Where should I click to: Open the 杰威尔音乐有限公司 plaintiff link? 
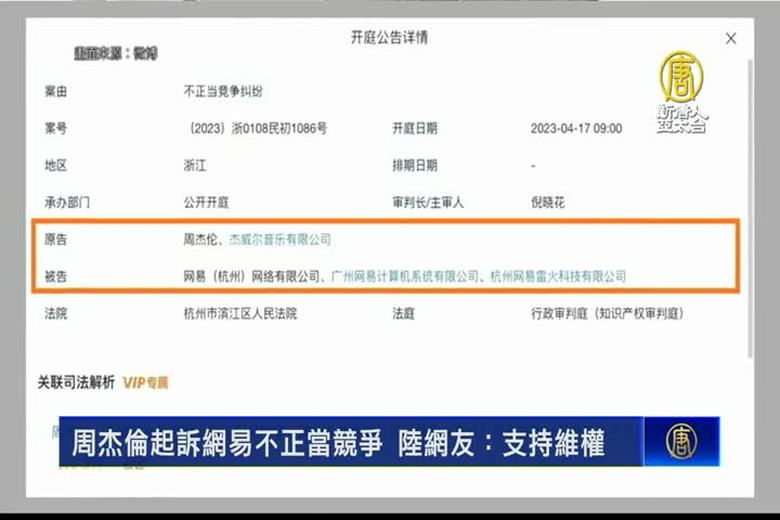(280, 240)
